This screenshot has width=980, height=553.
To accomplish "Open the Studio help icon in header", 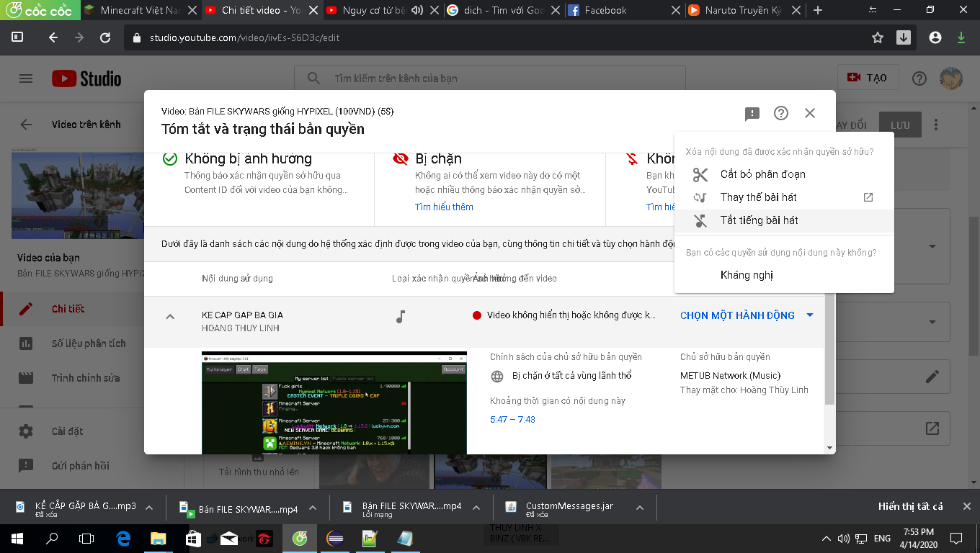I will (x=919, y=78).
